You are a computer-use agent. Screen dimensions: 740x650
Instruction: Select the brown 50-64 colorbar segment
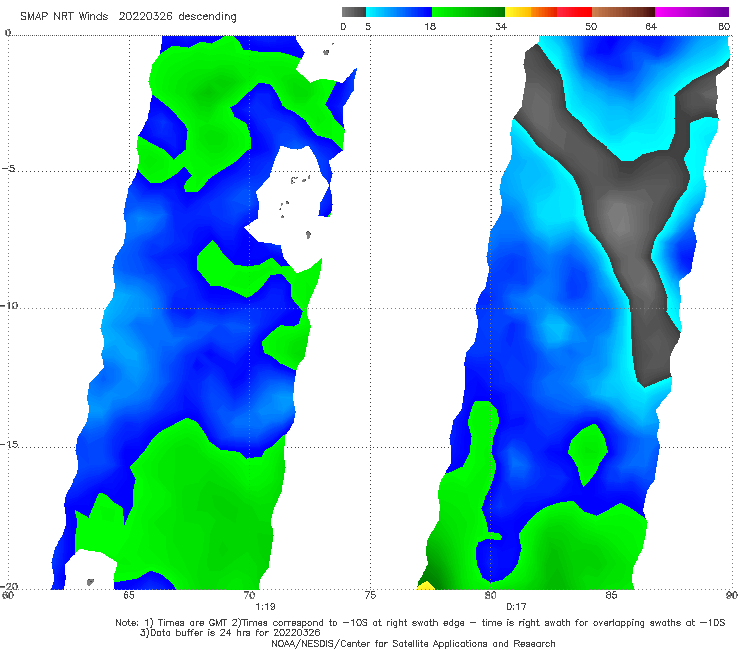(x=623, y=12)
